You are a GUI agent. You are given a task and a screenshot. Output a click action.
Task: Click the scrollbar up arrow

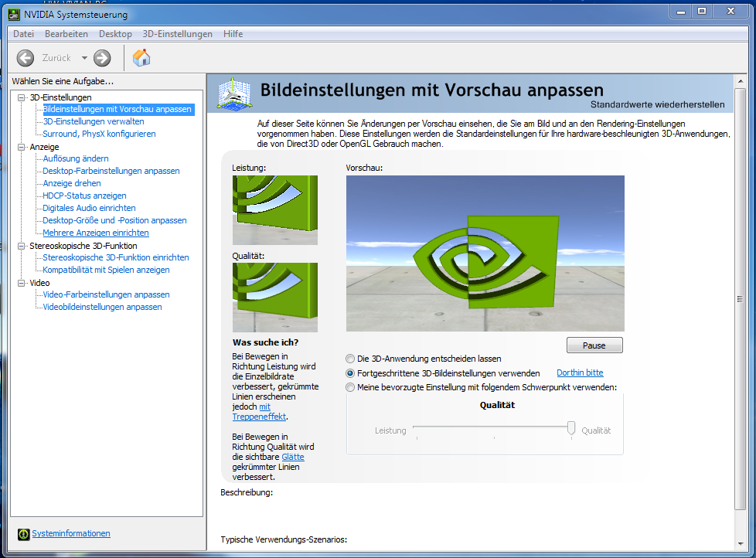[x=740, y=81]
